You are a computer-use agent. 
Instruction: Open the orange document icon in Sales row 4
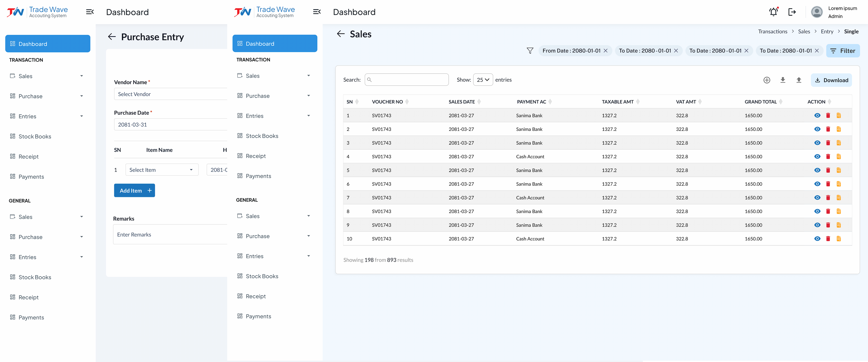pyautogui.click(x=839, y=157)
